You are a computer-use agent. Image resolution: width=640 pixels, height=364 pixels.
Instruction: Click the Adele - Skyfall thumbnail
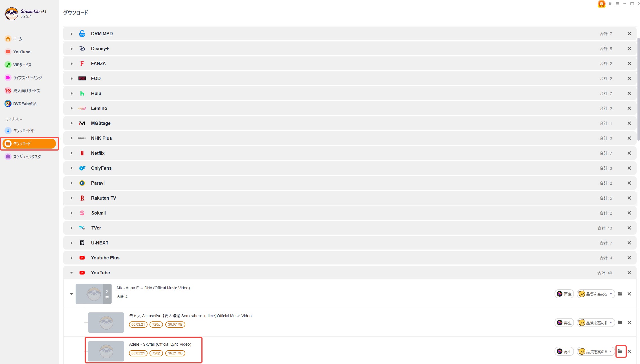tap(106, 351)
